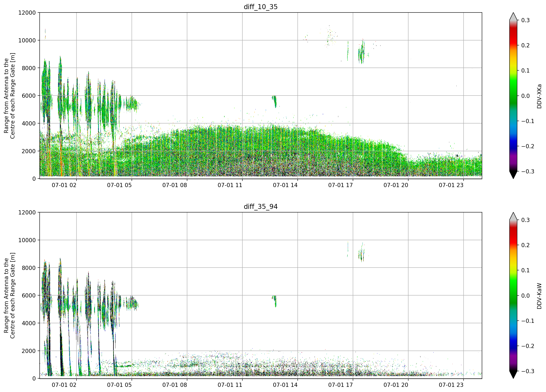Screen dimensions: 546x392
Task: Click the −0.3 label on DDV-XKa colorbar
Action: click(x=527, y=171)
